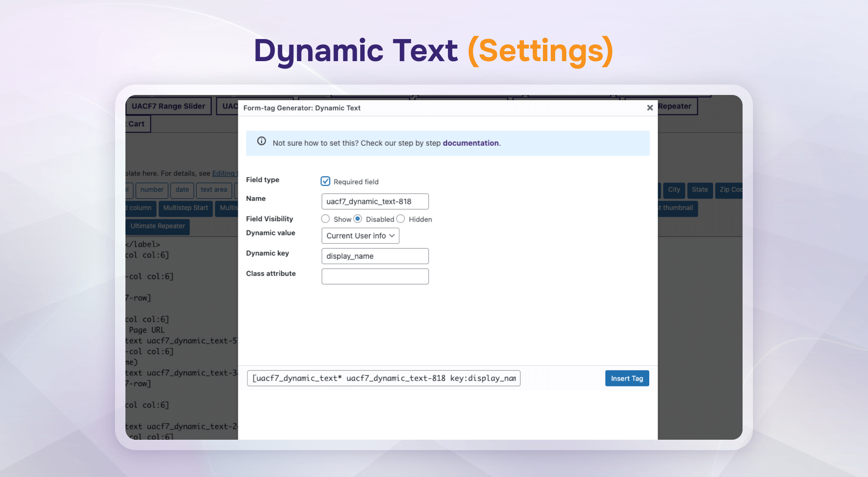868x477 pixels.
Task: Click the Class attribute input field
Action: (375, 277)
